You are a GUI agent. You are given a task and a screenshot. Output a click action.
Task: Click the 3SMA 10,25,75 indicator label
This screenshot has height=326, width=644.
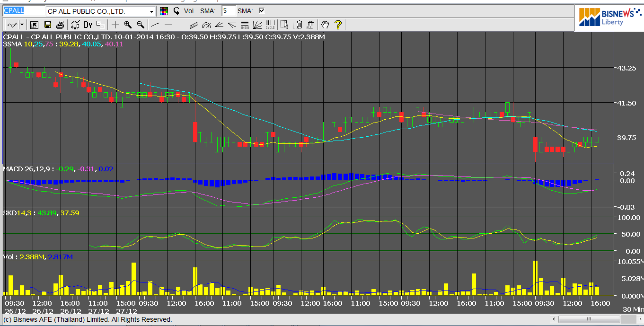point(28,44)
